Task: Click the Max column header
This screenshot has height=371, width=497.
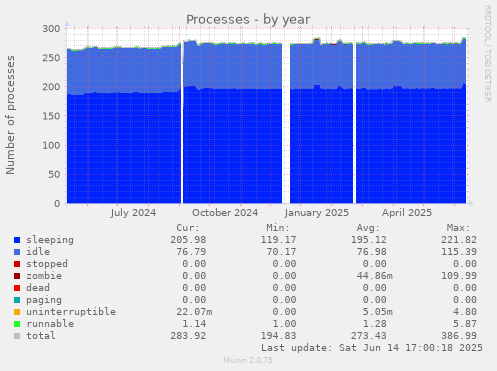Action: (458, 228)
